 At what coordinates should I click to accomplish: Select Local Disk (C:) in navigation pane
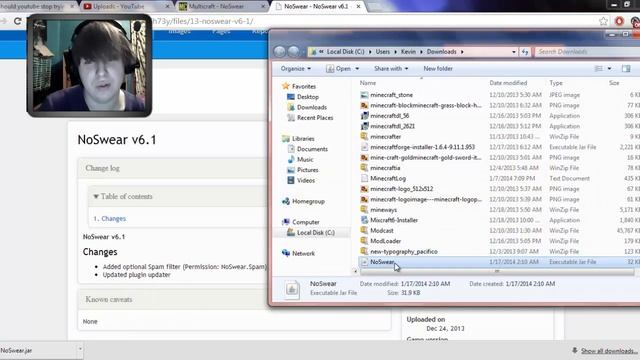[316, 233]
